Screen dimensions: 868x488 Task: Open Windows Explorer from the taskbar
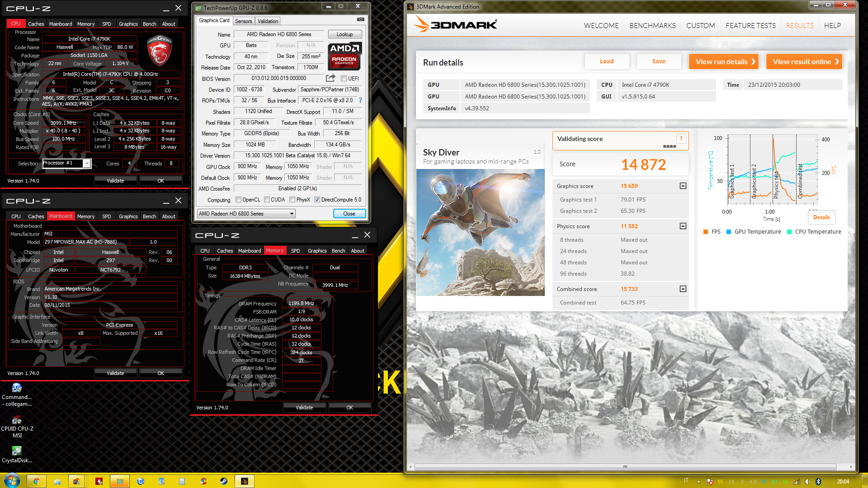57,481
